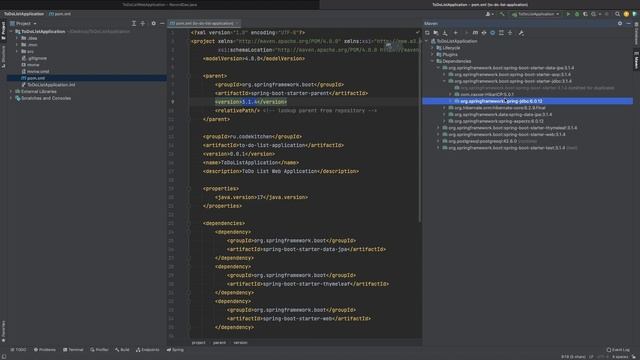640x360 pixels.
Task: Open run configuration dropdown ToDoListApplication
Action: [536, 14]
